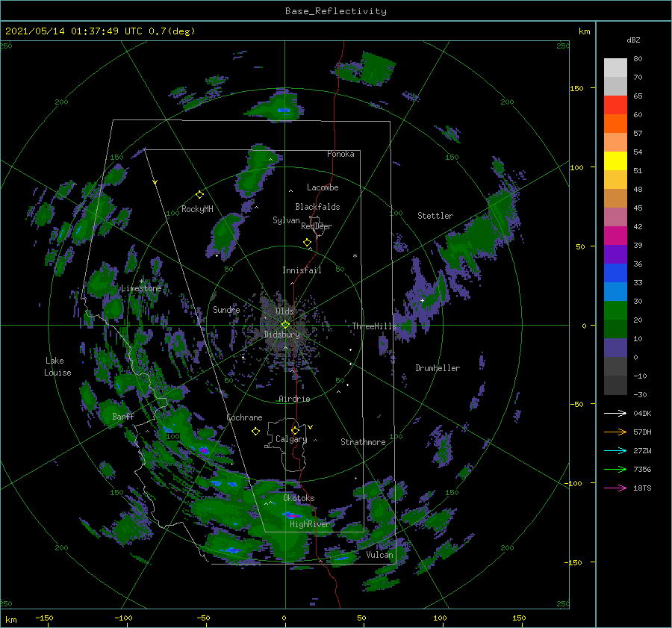
Task: Click the magenta 18TS arrow in legend
Action: [x=615, y=488]
